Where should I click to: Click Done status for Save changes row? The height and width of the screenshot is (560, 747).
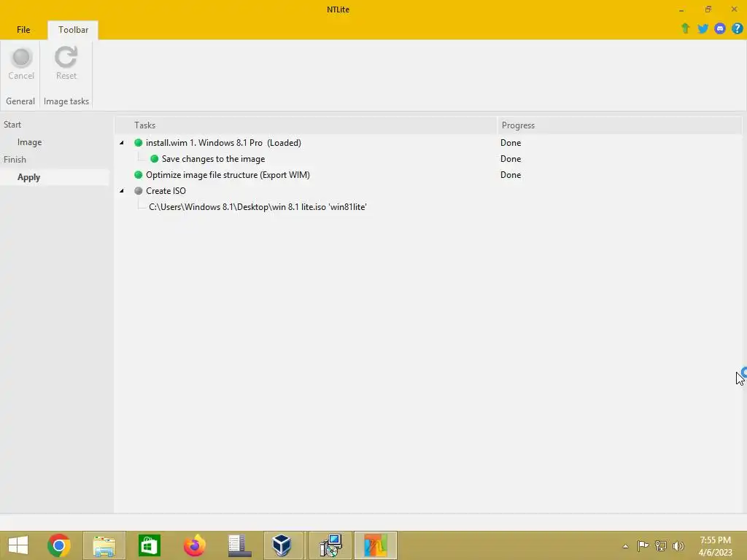pos(511,159)
